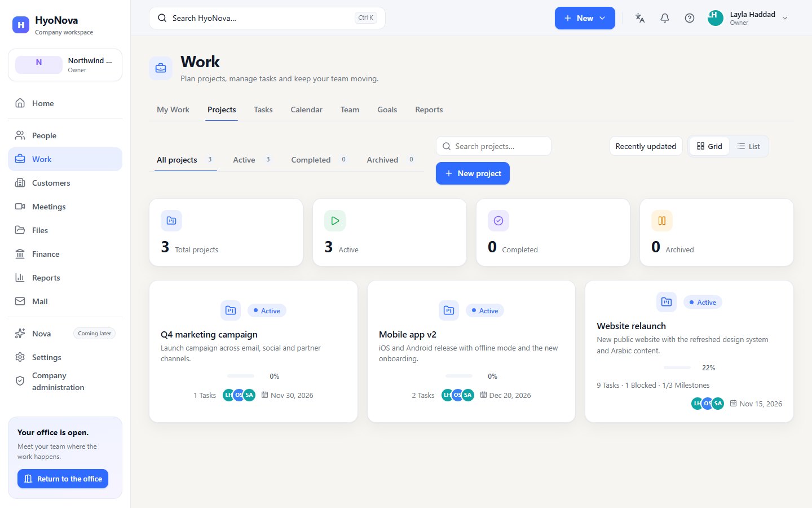Filter by Active projects tab
Screen dimensions: 812x508
[252, 160]
